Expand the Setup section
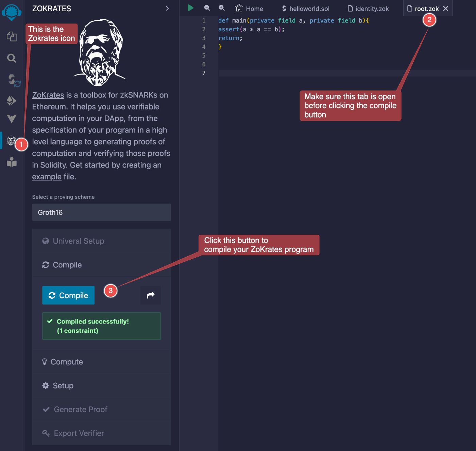 (x=63, y=386)
